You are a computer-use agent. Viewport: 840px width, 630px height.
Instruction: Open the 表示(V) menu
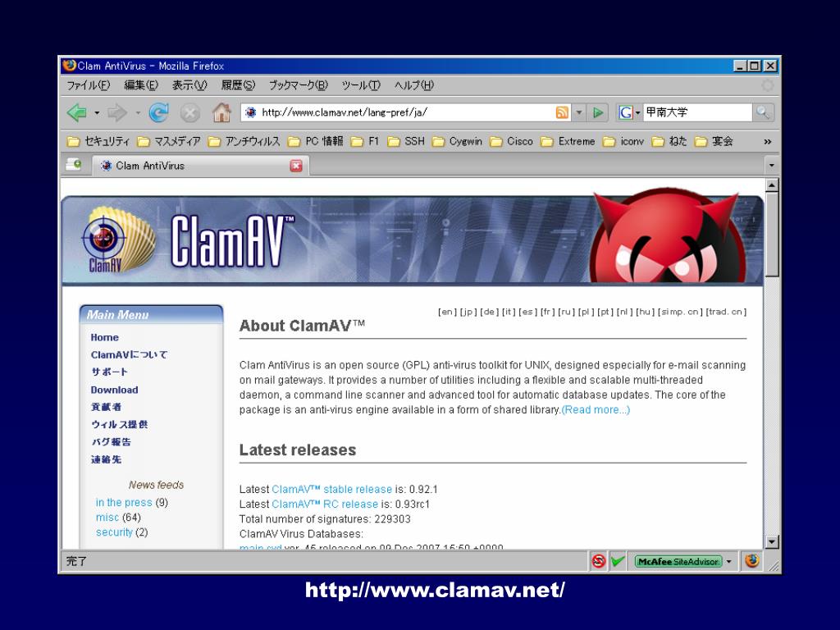[189, 85]
